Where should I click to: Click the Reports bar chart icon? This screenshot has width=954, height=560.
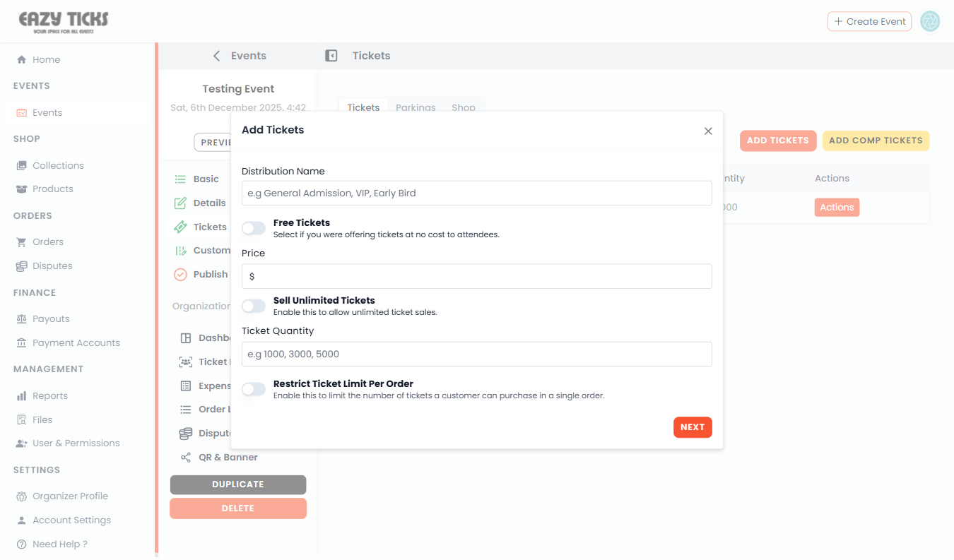click(21, 396)
